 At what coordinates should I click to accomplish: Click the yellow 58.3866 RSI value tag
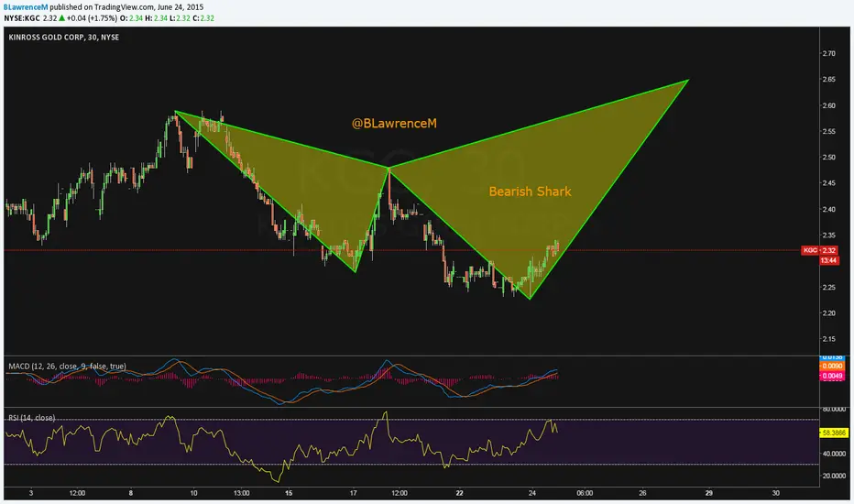click(833, 433)
